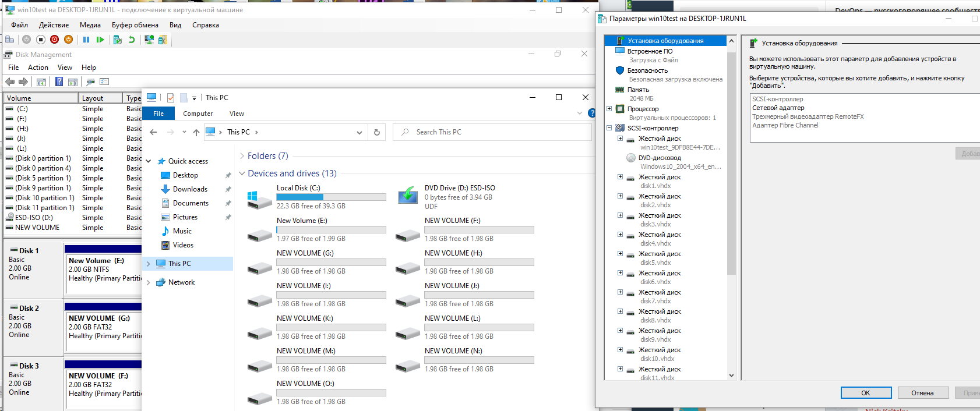980x411 pixels.
Task: Click the Settings checklist icon in Disk Management toolbar
Action: 104,82
